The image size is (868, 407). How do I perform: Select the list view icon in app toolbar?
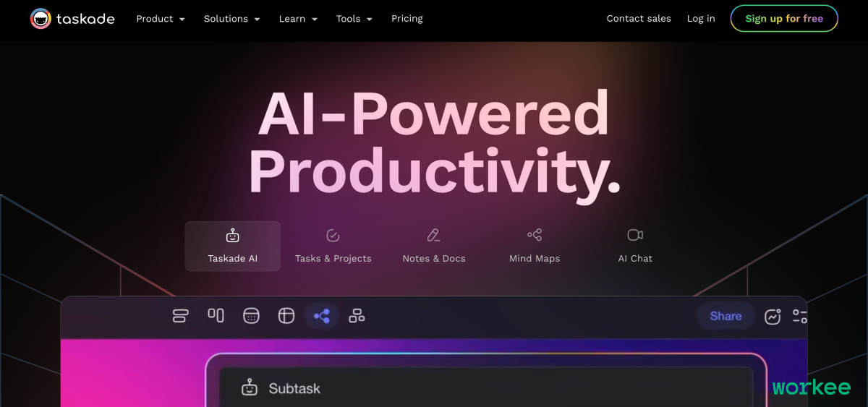(180, 316)
